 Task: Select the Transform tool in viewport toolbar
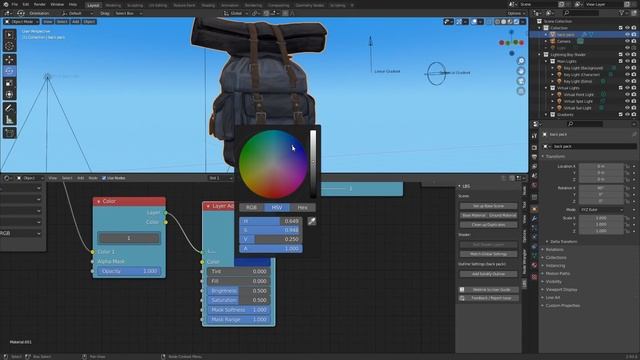coord(9,94)
